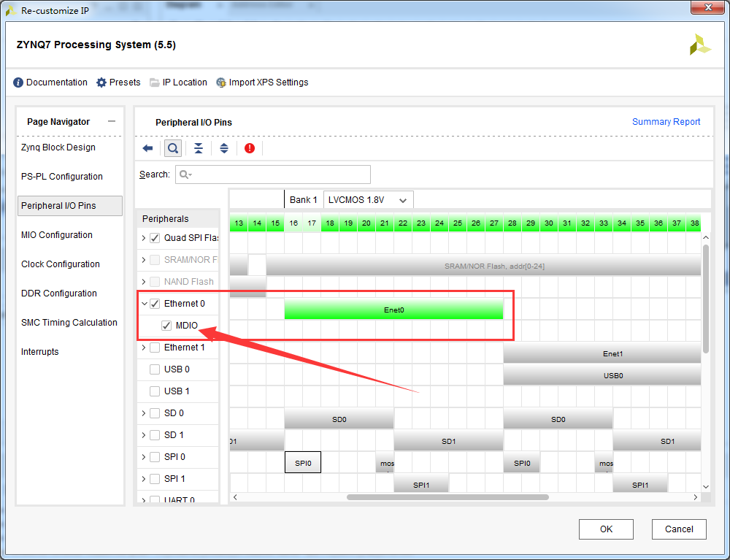Expand the SD 0 tree row
The image size is (730, 560).
click(x=144, y=413)
